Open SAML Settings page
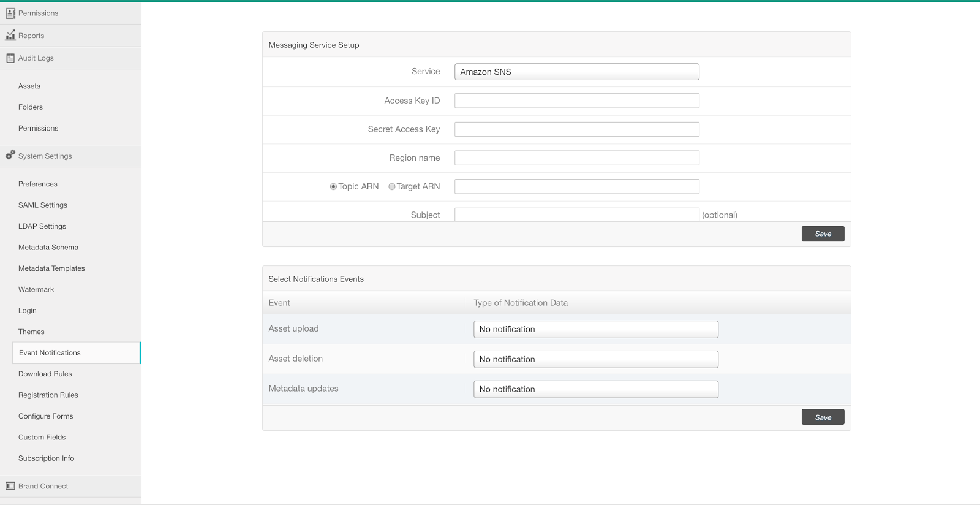The height and width of the screenshot is (505, 980). pyautogui.click(x=43, y=205)
